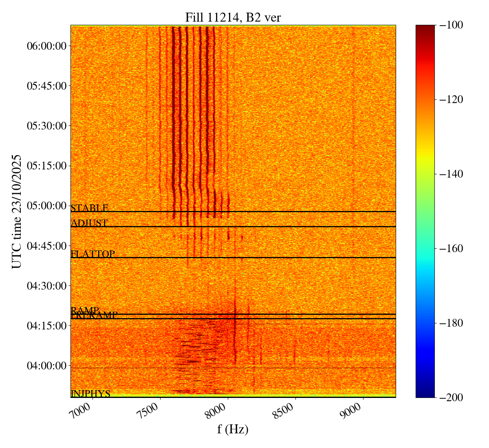Image resolution: width=489 pixels, height=448 pixels.
Task: Click the INJPHYS label at the plot bottom
Action: point(90,394)
